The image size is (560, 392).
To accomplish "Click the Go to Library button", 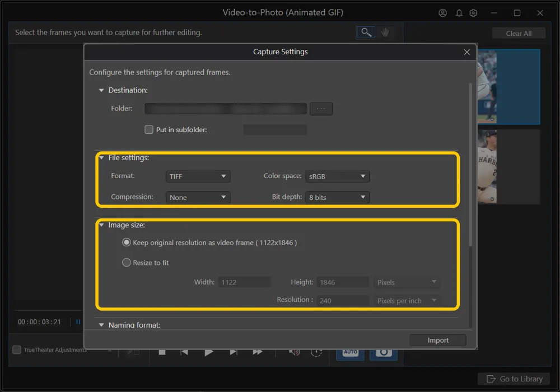I will point(515,379).
